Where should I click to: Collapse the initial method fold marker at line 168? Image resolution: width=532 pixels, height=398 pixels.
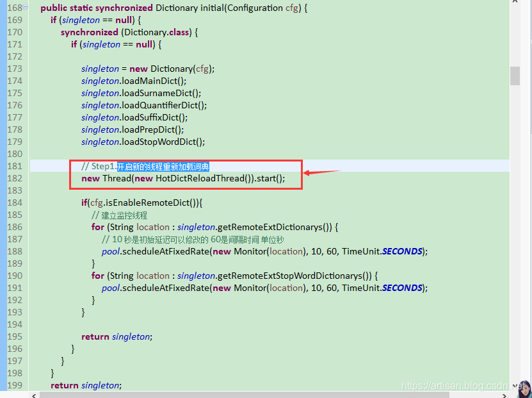point(26,8)
